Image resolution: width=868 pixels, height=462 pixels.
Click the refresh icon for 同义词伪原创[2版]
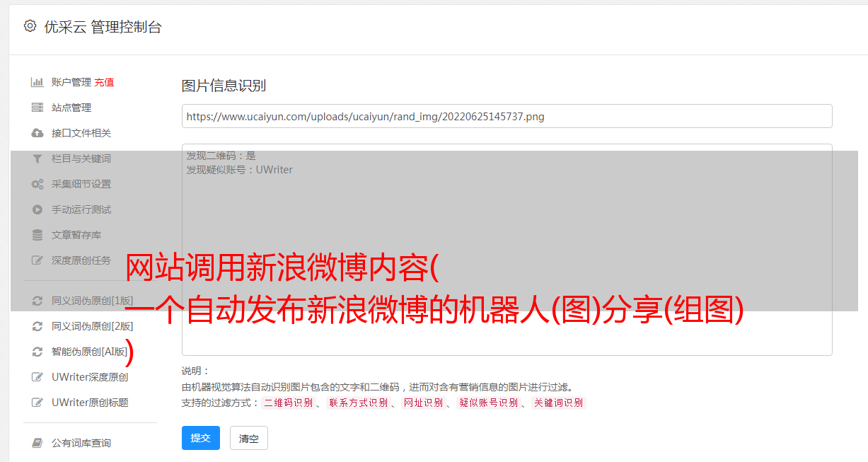pyautogui.click(x=37, y=326)
